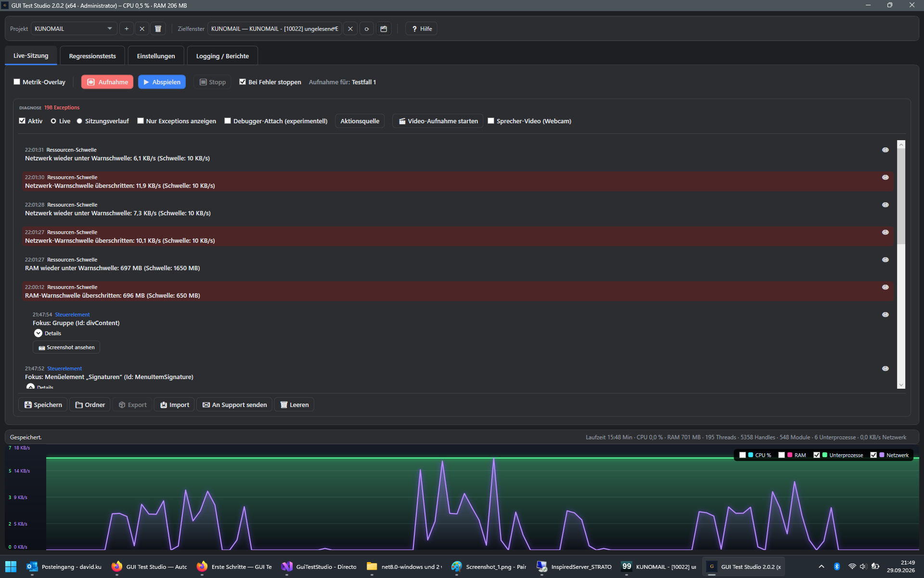Uncheck Bei Fehler stoppen
Viewport: 924px width, 578px height.
[x=243, y=82]
